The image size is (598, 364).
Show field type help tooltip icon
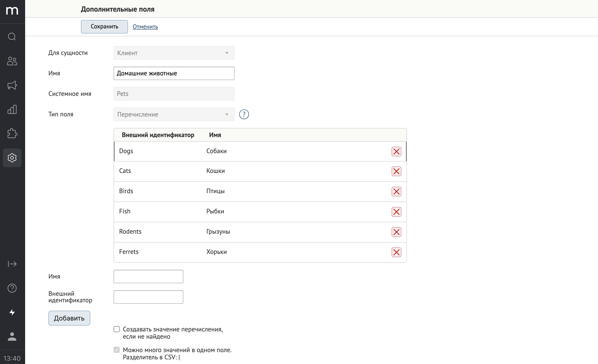click(244, 114)
